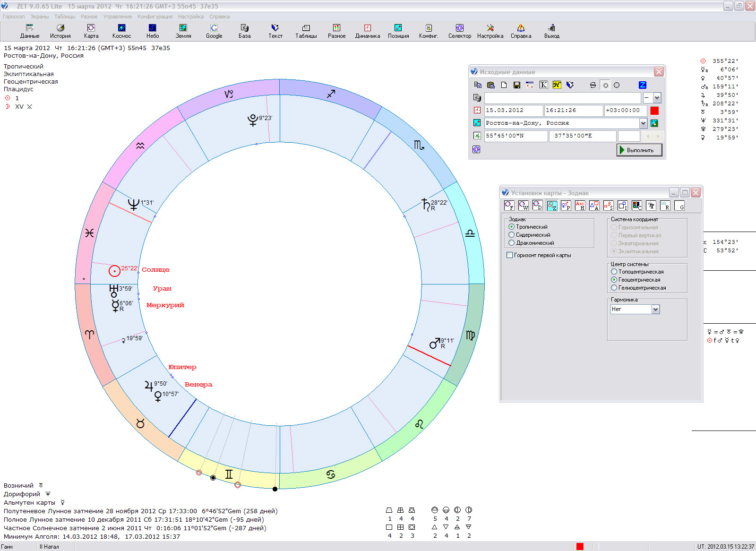Viewport: 756px width, 551px height.
Task: Open the Таблицы menu
Action: (x=65, y=17)
